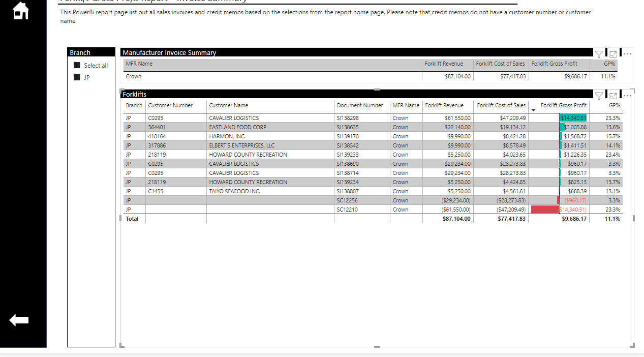Select HARMON, INC. customer name
The image size is (644, 357).
click(227, 136)
